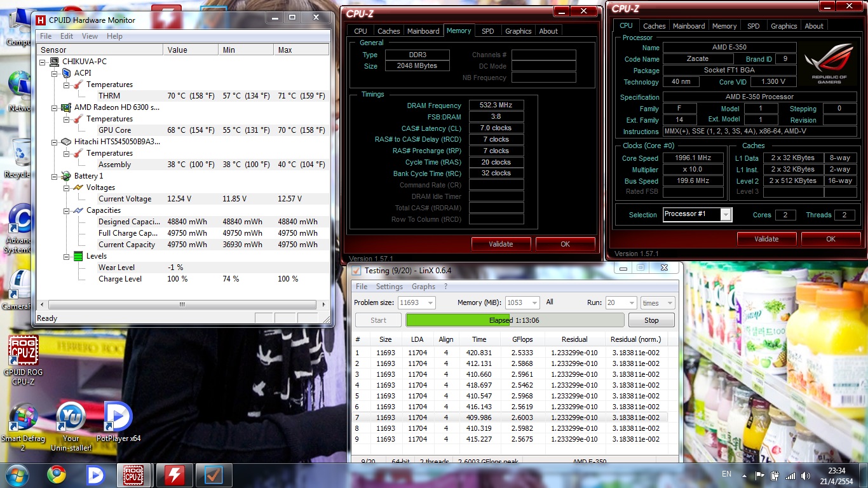Collapse the Levels group under Battery 1
Image resolution: width=868 pixels, height=488 pixels.
67,256
